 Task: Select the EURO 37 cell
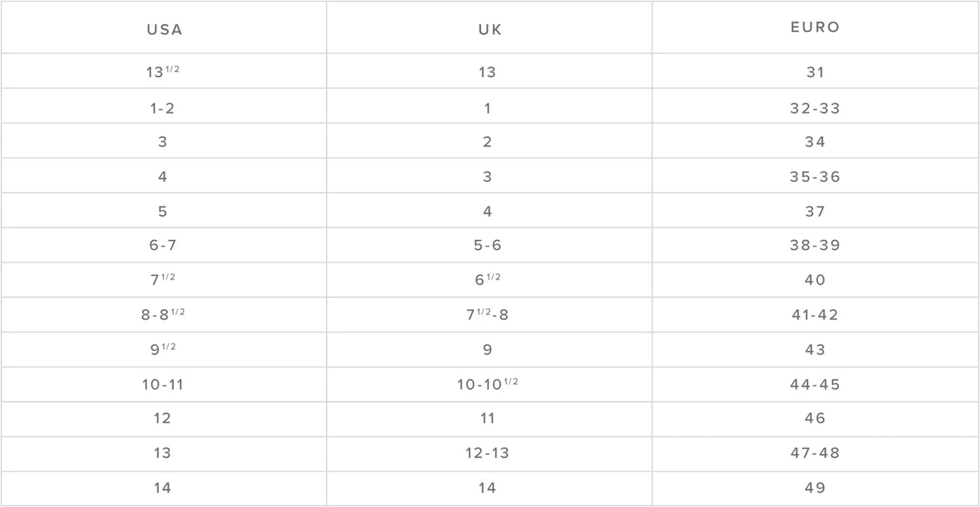pyautogui.click(x=815, y=211)
